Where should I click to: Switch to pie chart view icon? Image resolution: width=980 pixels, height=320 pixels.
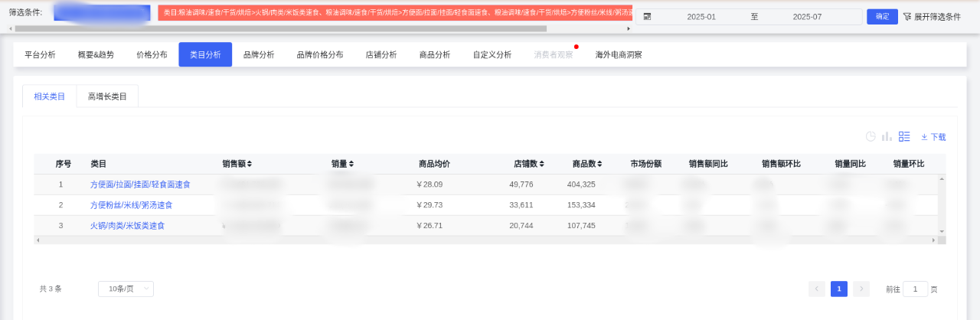point(871,136)
